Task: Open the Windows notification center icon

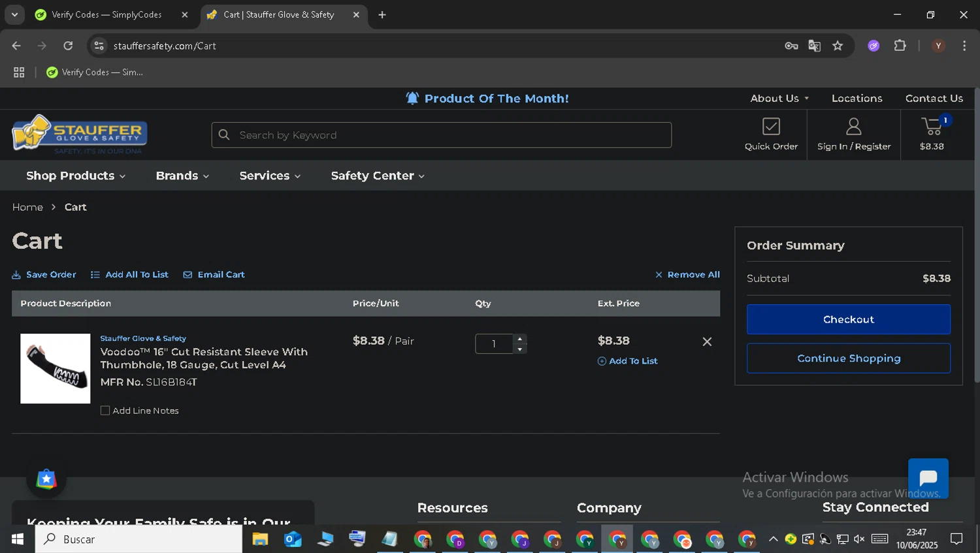Action: pyautogui.click(x=956, y=539)
